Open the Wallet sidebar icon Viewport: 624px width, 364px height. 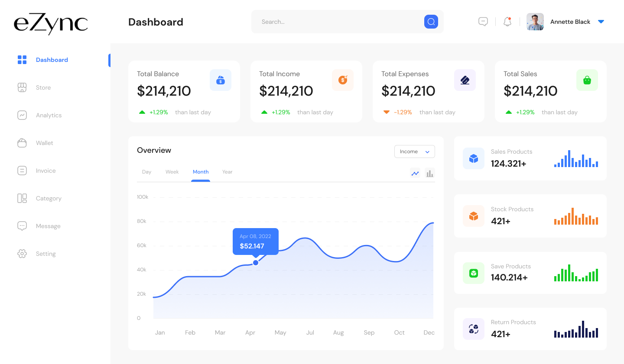coord(22,143)
